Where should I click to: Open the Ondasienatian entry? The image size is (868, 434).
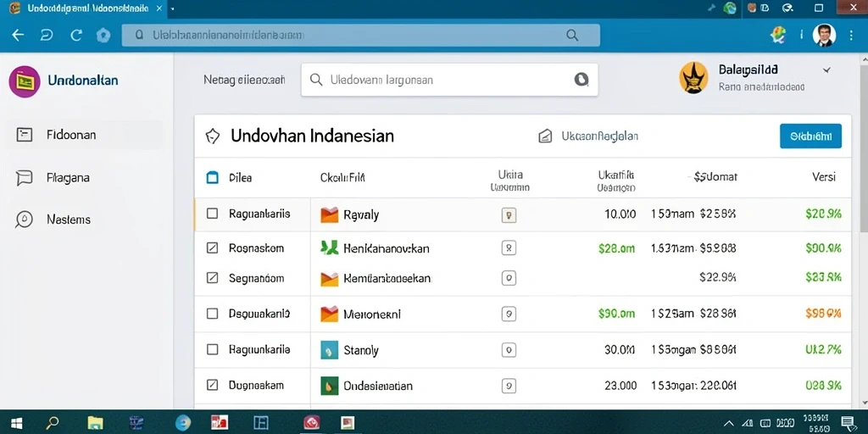click(378, 386)
